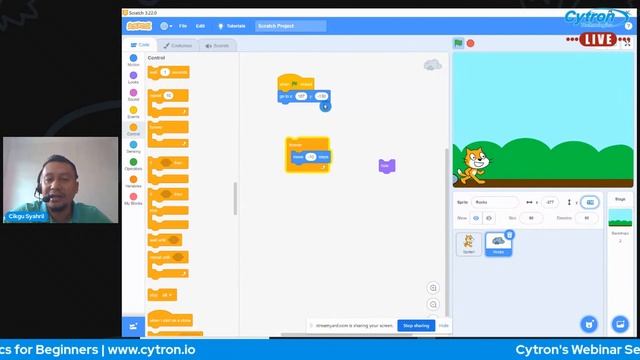Image resolution: width=640 pixels, height=360 pixels.
Task: Click the zoom in workspace button
Action: 433,288
